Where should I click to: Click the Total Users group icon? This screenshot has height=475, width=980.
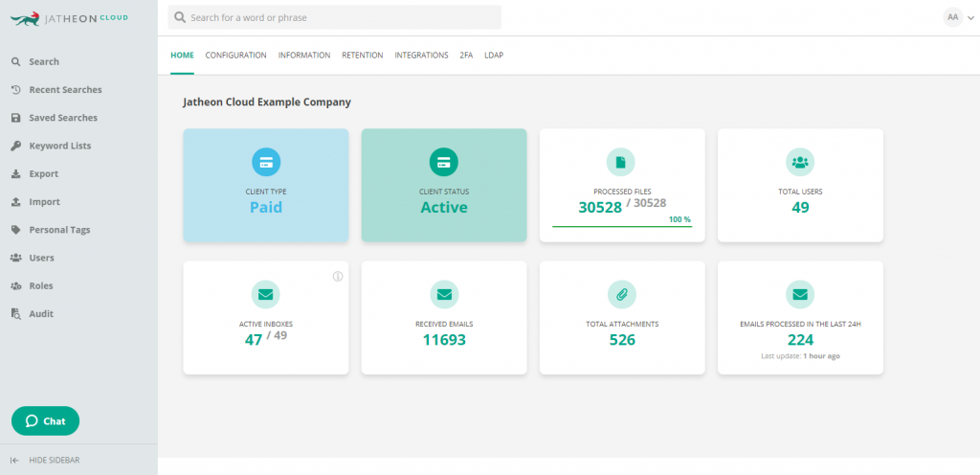tap(800, 162)
